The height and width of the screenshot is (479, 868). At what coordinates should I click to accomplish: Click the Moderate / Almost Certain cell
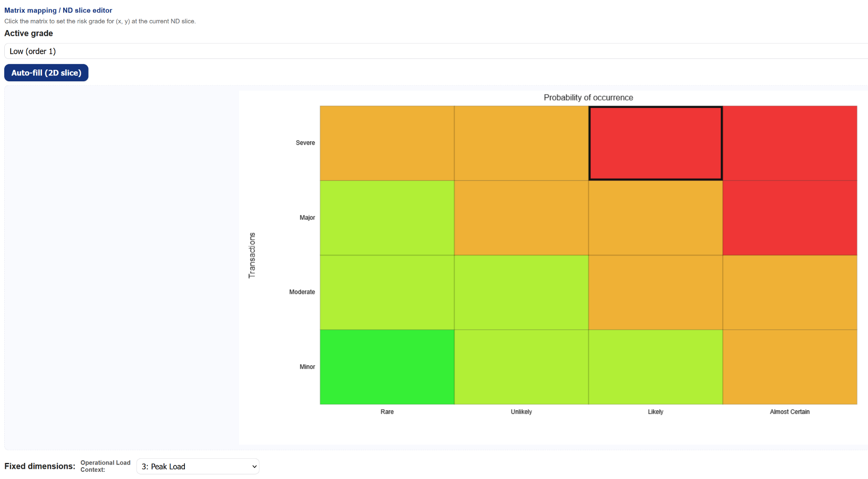pyautogui.click(x=790, y=292)
